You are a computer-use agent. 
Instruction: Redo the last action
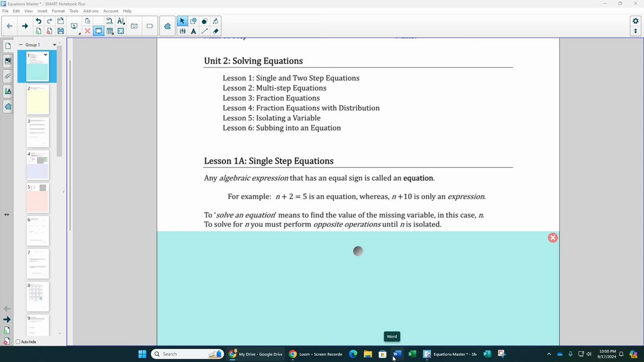coord(49,21)
